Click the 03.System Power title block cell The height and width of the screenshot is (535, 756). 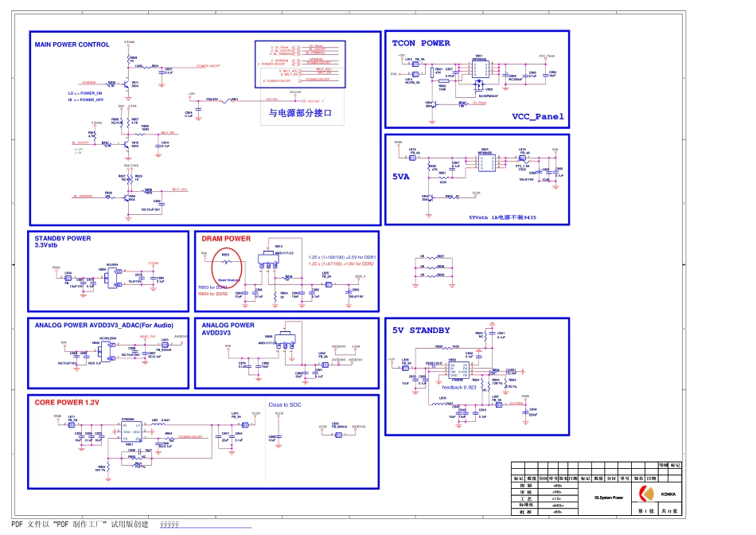pyautogui.click(x=610, y=495)
